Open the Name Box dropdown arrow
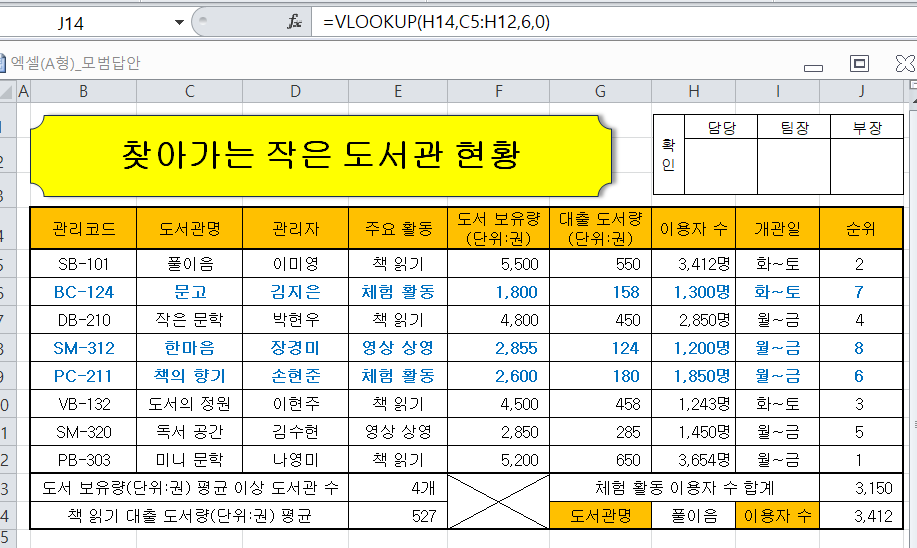Screen dimensions: 917x548 (x=179, y=21)
